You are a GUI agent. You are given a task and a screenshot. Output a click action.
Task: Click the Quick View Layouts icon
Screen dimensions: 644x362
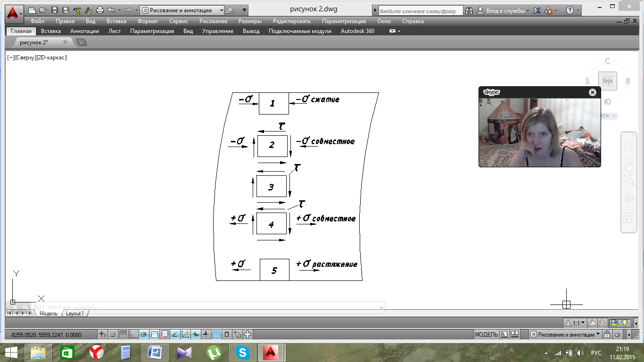pos(504,335)
